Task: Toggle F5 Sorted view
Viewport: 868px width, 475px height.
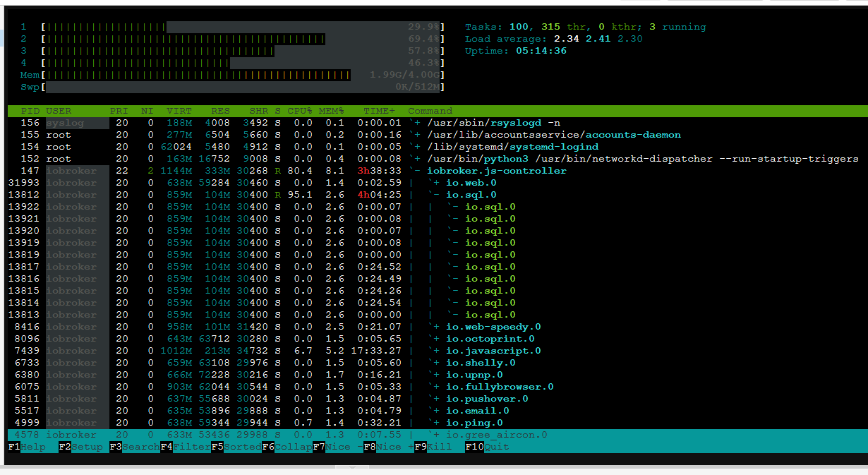Action: click(236, 447)
